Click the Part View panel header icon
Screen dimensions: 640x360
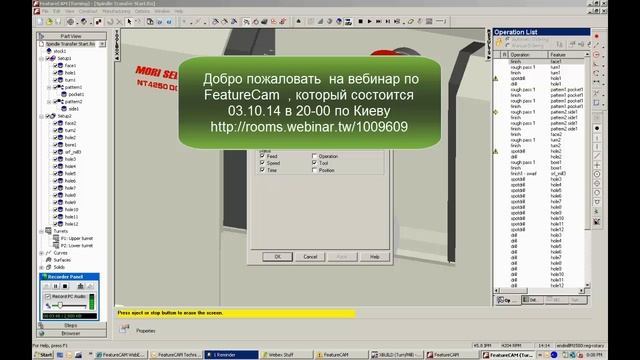[41, 36]
